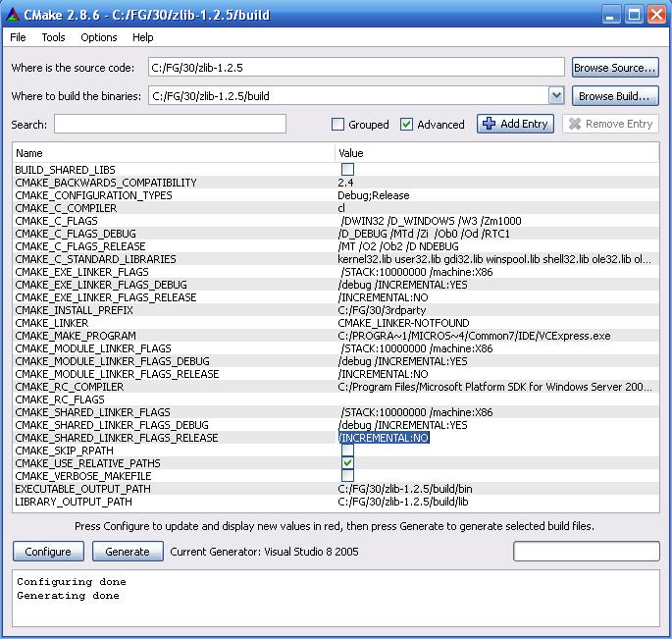Select the CMAKE_INSTALL_PREFIX entry
This screenshot has height=639, width=672.
click(75, 310)
